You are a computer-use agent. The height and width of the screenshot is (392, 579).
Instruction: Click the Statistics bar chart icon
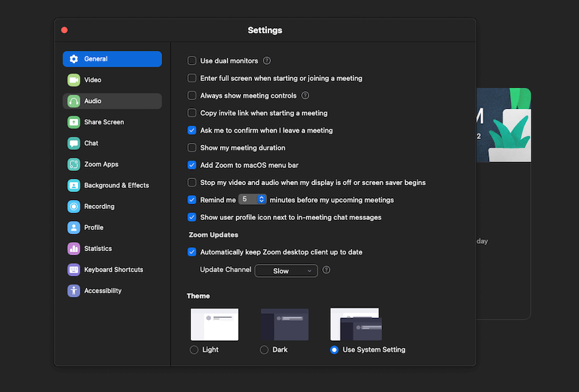[x=74, y=249]
